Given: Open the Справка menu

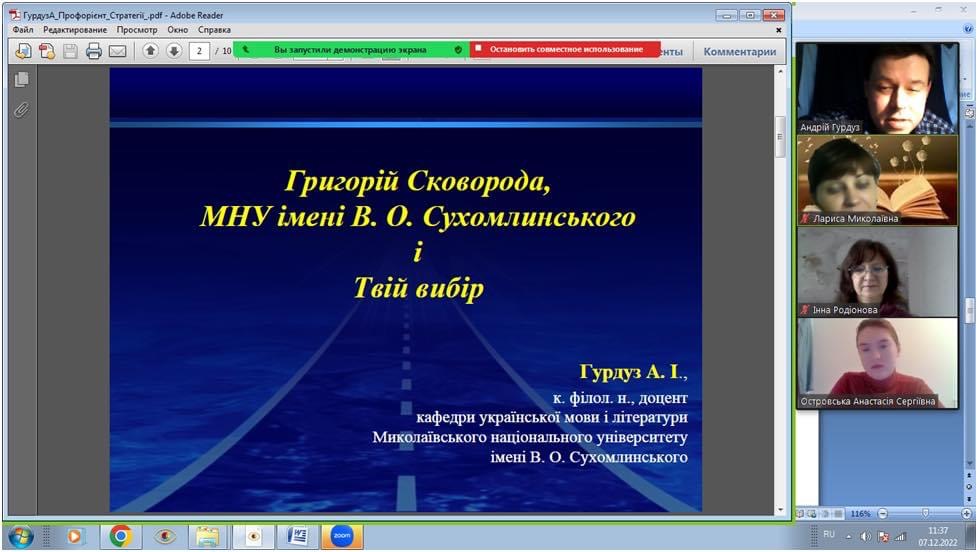Looking at the screenshot, I should (215, 30).
